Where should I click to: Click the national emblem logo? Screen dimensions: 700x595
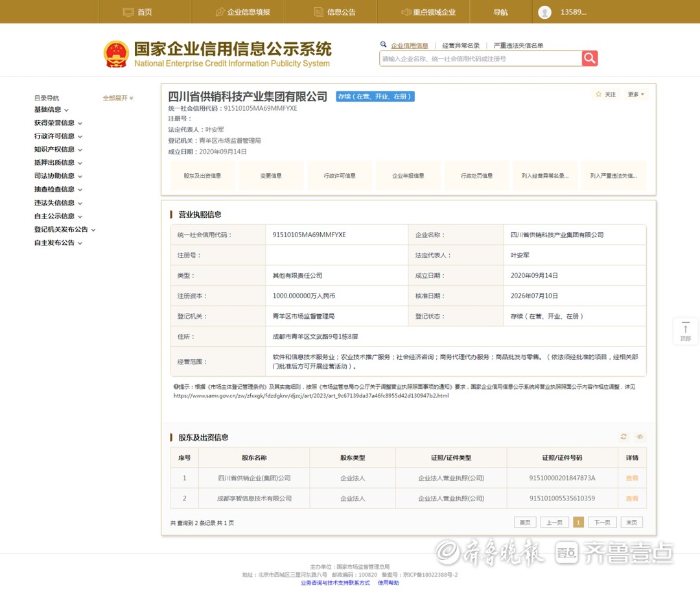pyautogui.click(x=116, y=54)
